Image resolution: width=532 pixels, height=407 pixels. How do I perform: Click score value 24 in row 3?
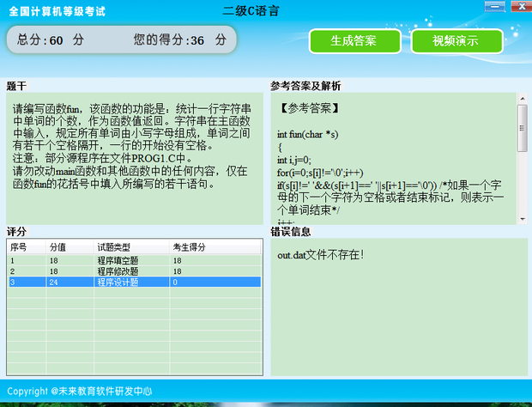tap(53, 282)
